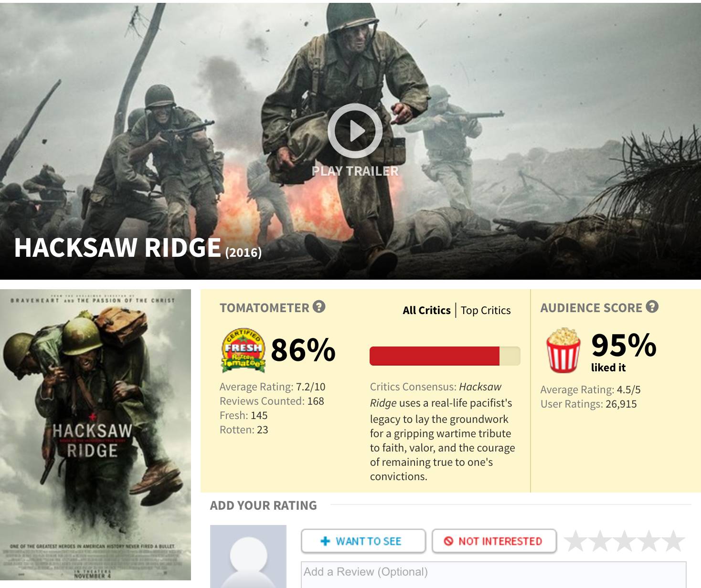Rate the movie four stars
This screenshot has height=588, width=701.
click(649, 541)
